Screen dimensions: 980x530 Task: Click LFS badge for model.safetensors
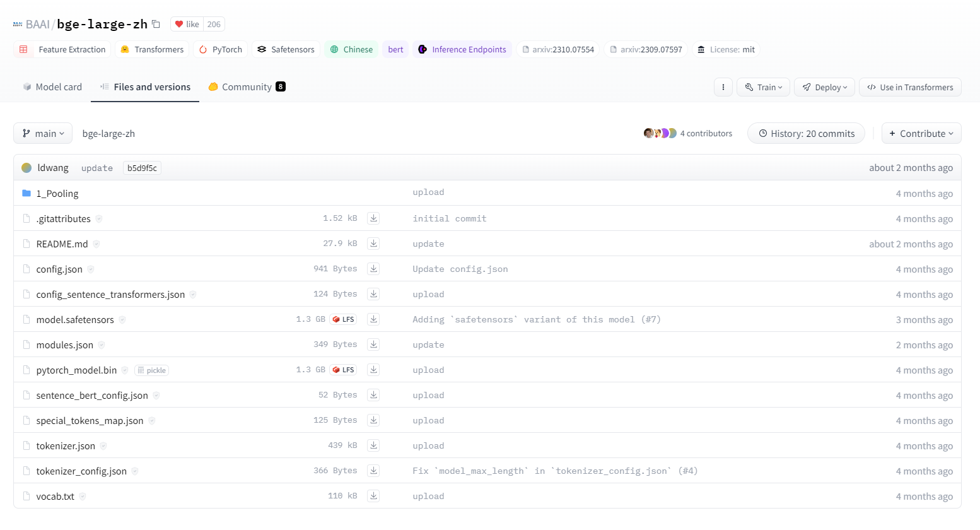pos(343,319)
